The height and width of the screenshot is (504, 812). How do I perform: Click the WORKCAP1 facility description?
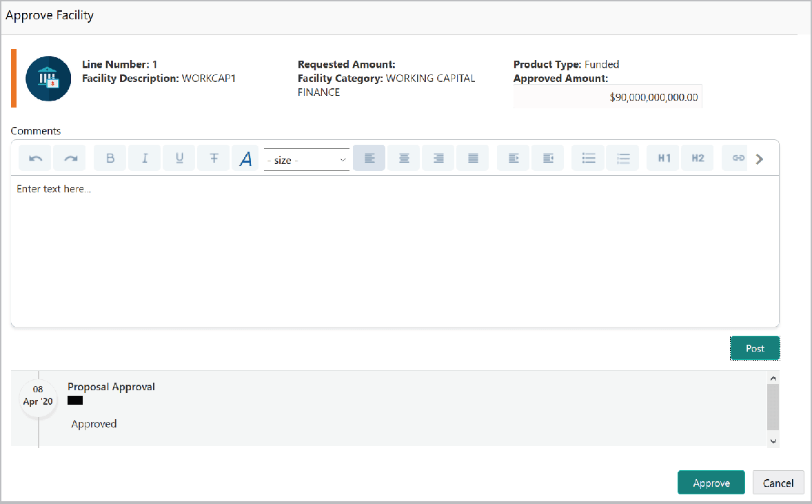(x=209, y=78)
